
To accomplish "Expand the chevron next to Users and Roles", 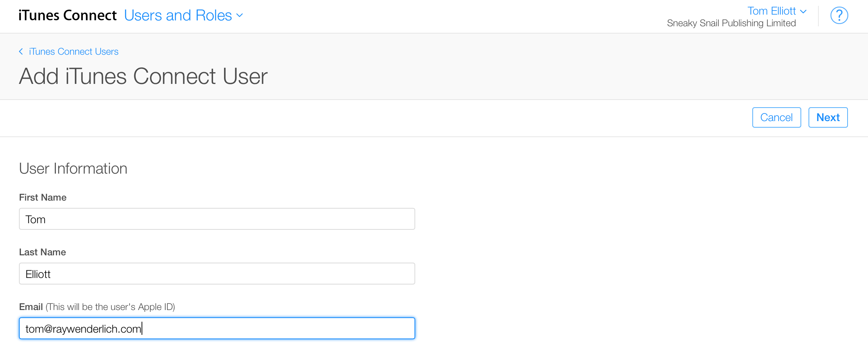I will coord(240,15).
